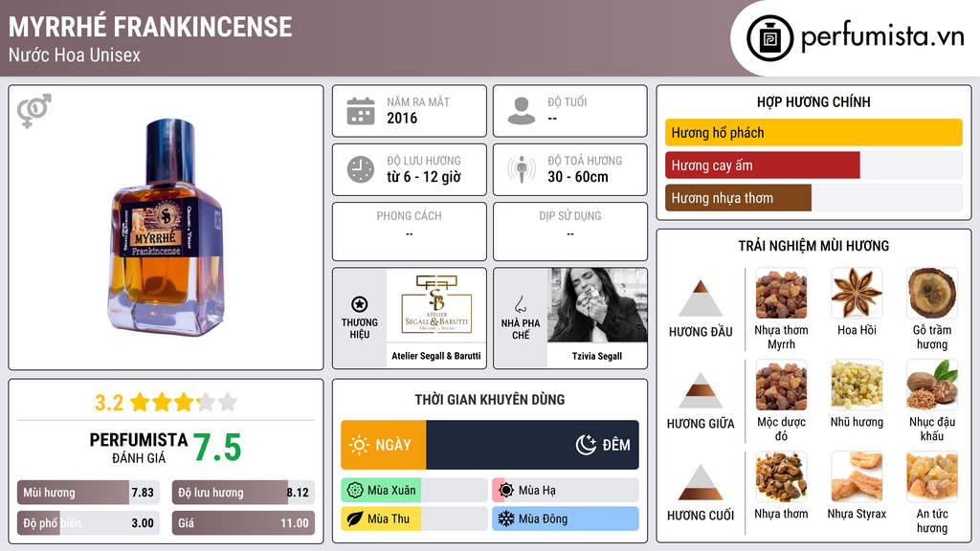
Task: Click the Hương đầu pyramid icon
Action: click(701, 298)
